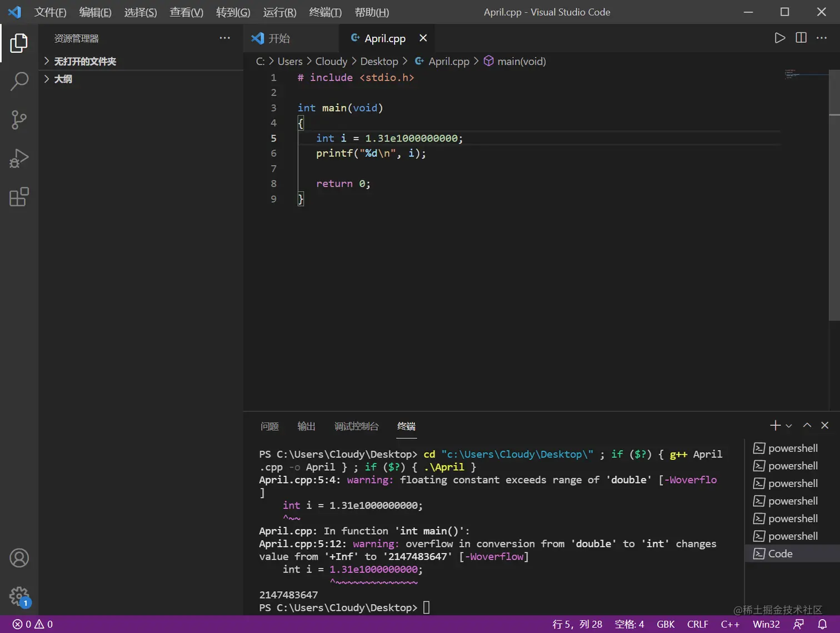The image size is (840, 633).
Task: Open Run and Debug view
Action: point(19,158)
